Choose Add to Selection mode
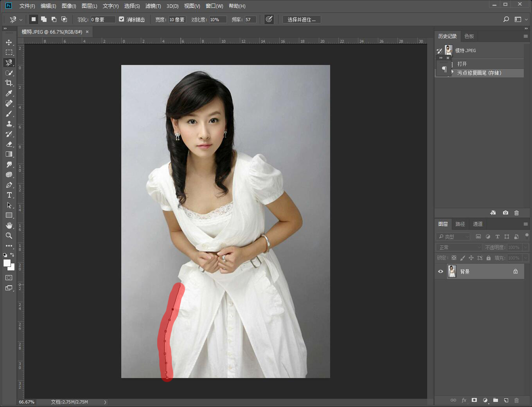This screenshot has height=407, width=532. [44, 19]
